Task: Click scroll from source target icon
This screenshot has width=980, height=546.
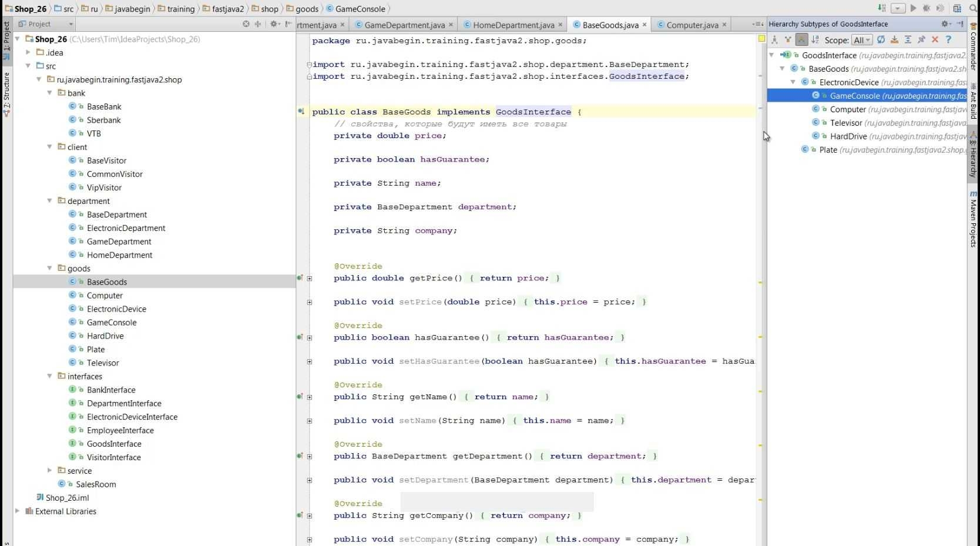Action: 246,24
